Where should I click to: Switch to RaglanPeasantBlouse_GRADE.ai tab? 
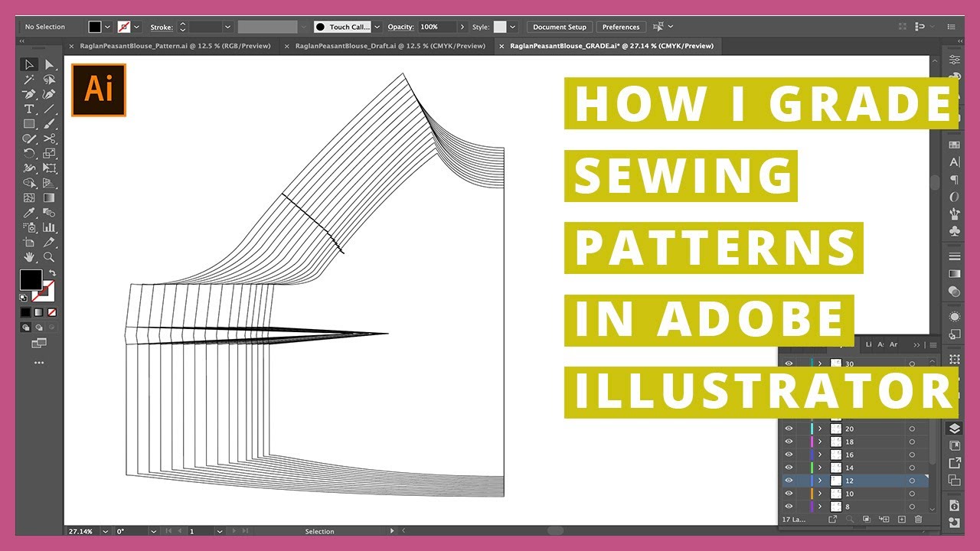coord(612,46)
